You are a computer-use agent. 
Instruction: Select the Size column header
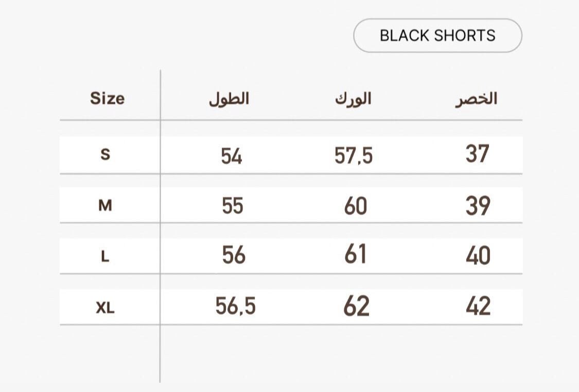(x=108, y=99)
